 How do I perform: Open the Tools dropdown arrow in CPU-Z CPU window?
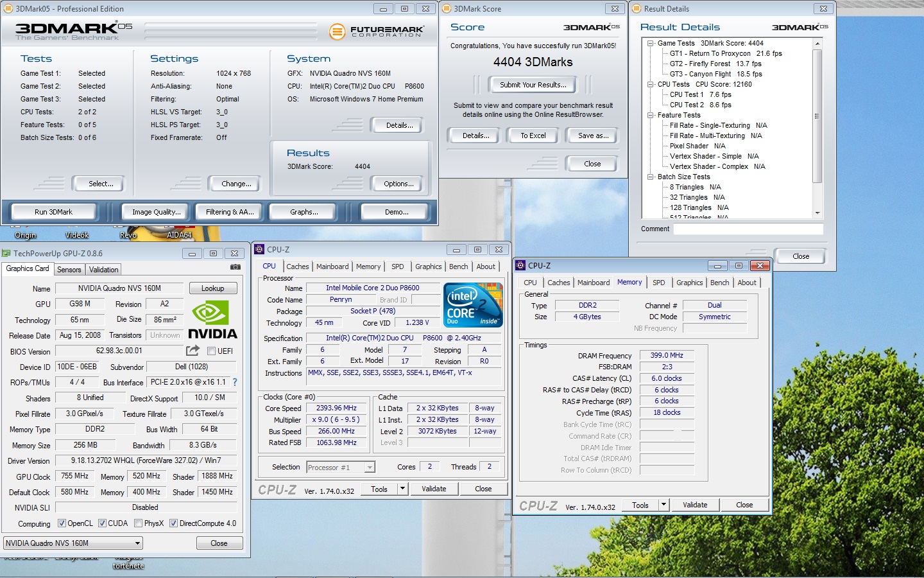[402, 489]
